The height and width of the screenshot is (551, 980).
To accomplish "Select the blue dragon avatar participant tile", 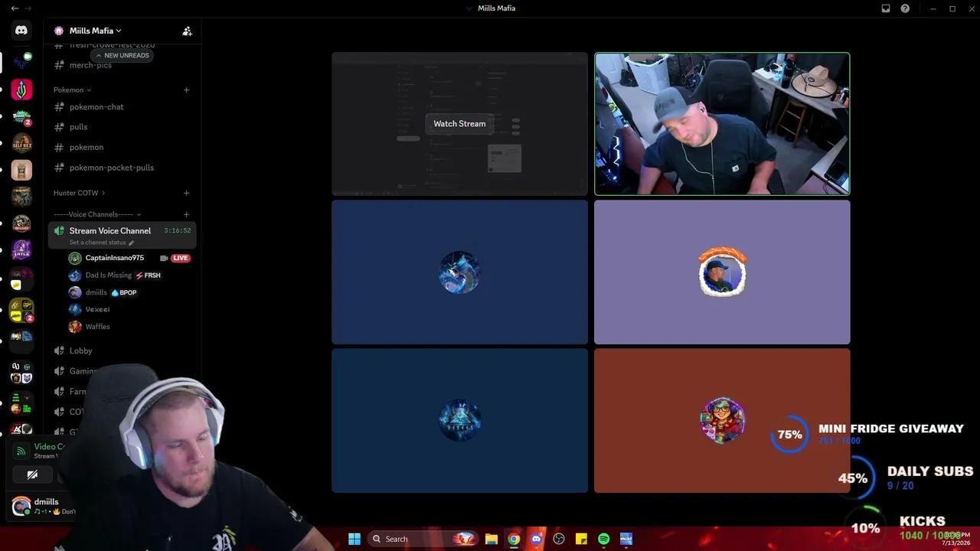I will pos(459,272).
